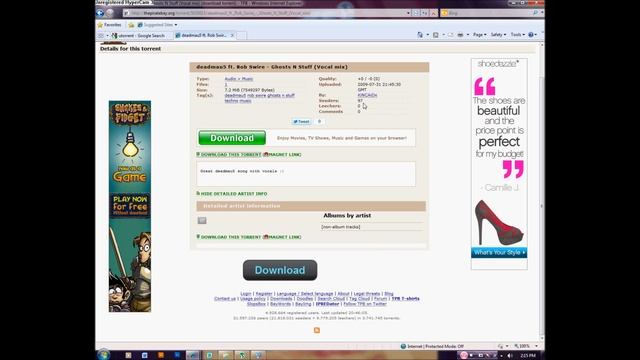
Task: Open Quick Tabs view icon
Action: pos(101,36)
